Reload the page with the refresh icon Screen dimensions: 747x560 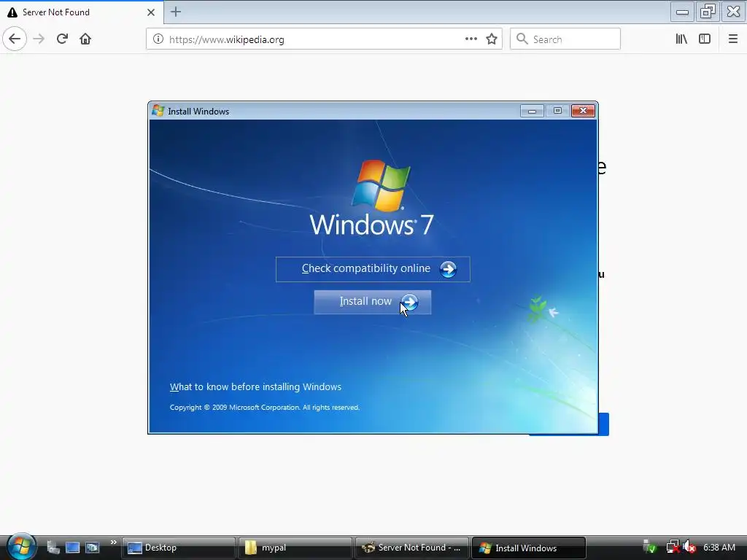(62, 39)
